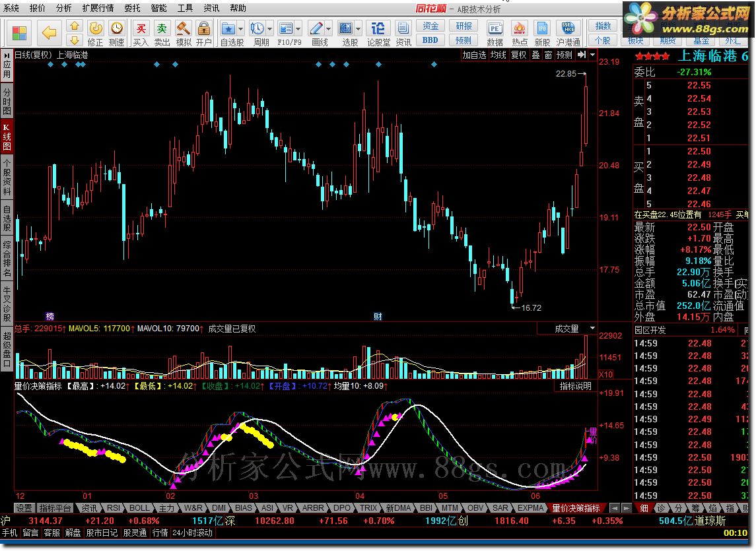The width and height of the screenshot is (756, 551).
Task: Toggle 复权 price adjustment on chart
Action: [x=519, y=55]
